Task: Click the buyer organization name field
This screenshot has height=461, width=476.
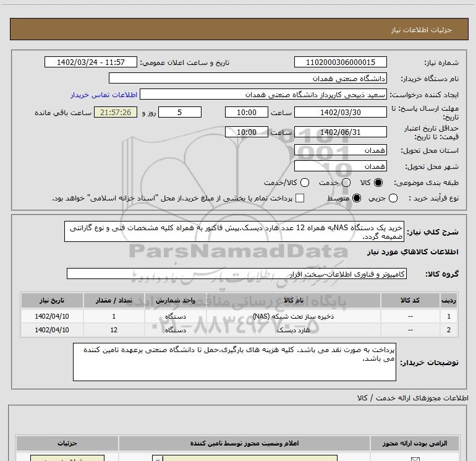Action: [x=248, y=78]
